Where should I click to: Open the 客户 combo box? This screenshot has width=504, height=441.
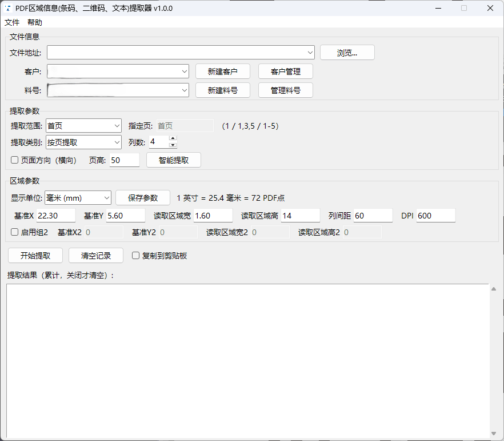(x=118, y=71)
